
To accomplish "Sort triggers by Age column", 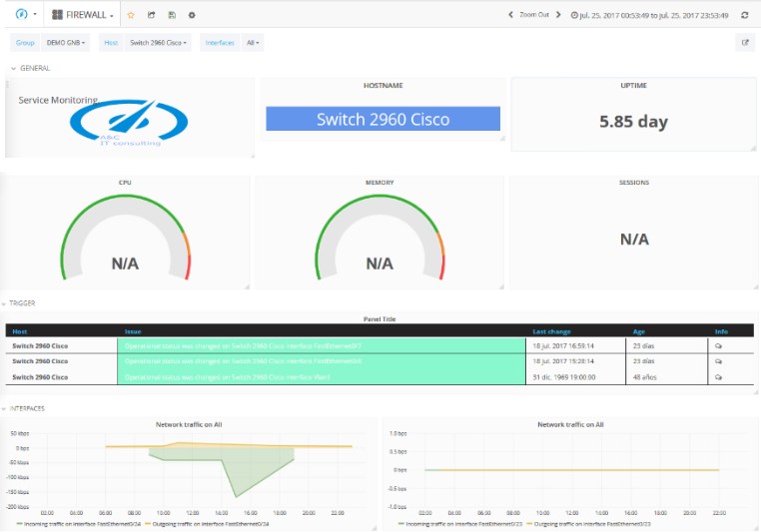I will pos(639,331).
